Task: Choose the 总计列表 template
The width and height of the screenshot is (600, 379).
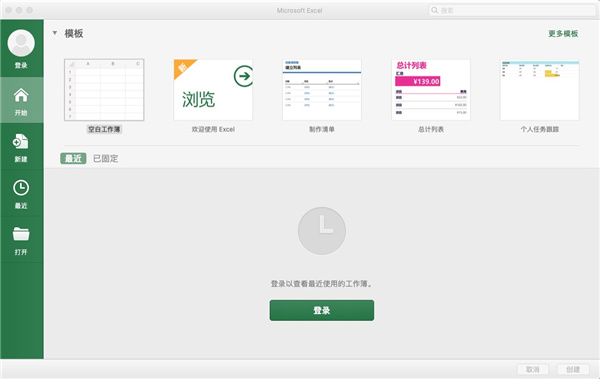Action: click(x=431, y=90)
